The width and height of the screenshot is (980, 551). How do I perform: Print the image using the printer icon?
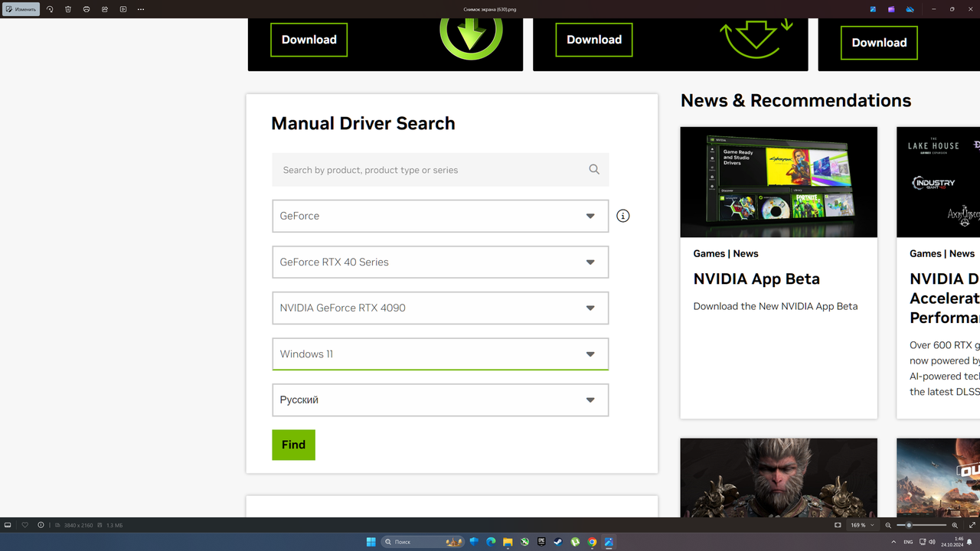point(87,9)
